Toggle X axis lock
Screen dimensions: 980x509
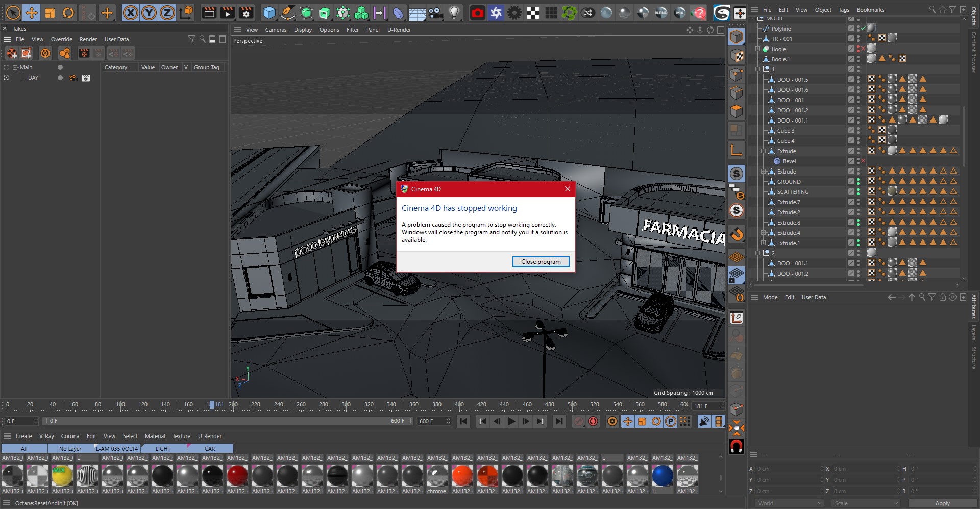(x=131, y=12)
